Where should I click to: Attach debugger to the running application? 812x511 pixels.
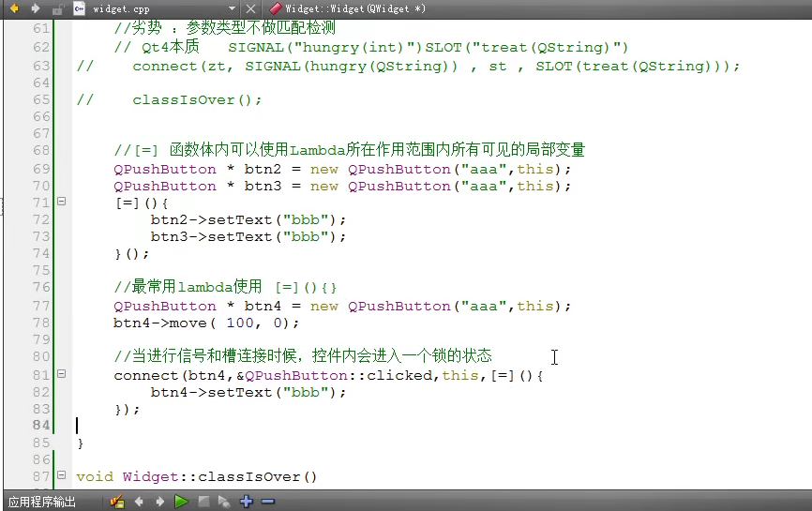224,502
